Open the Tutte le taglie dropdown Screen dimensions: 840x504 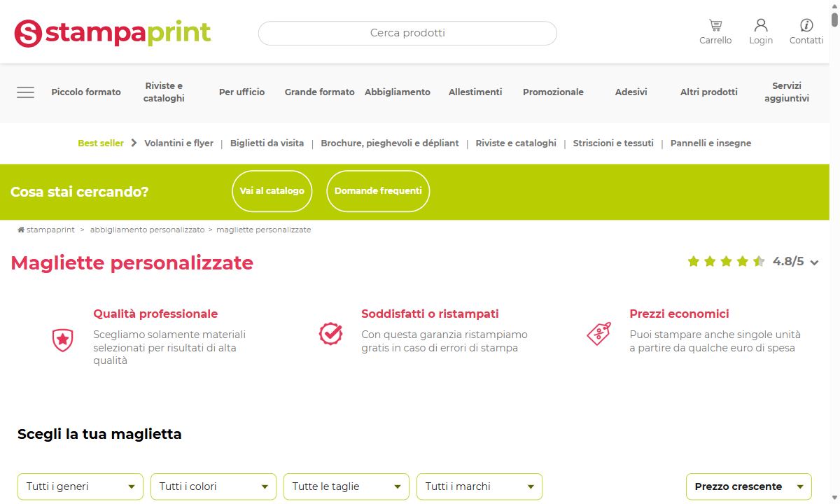pyautogui.click(x=346, y=486)
